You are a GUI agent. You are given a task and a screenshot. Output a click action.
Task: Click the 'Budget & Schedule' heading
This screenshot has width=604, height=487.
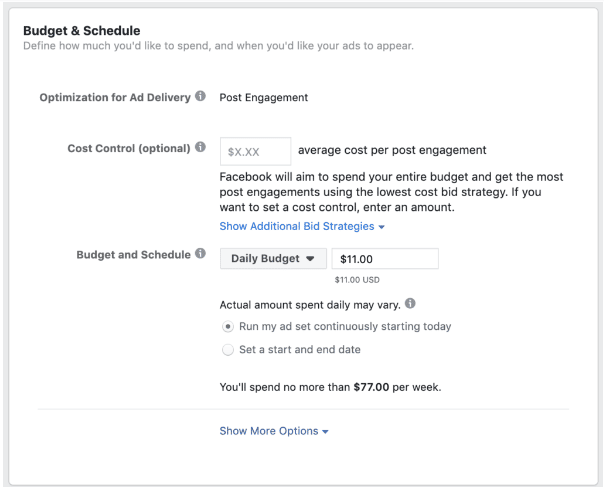tap(82, 30)
